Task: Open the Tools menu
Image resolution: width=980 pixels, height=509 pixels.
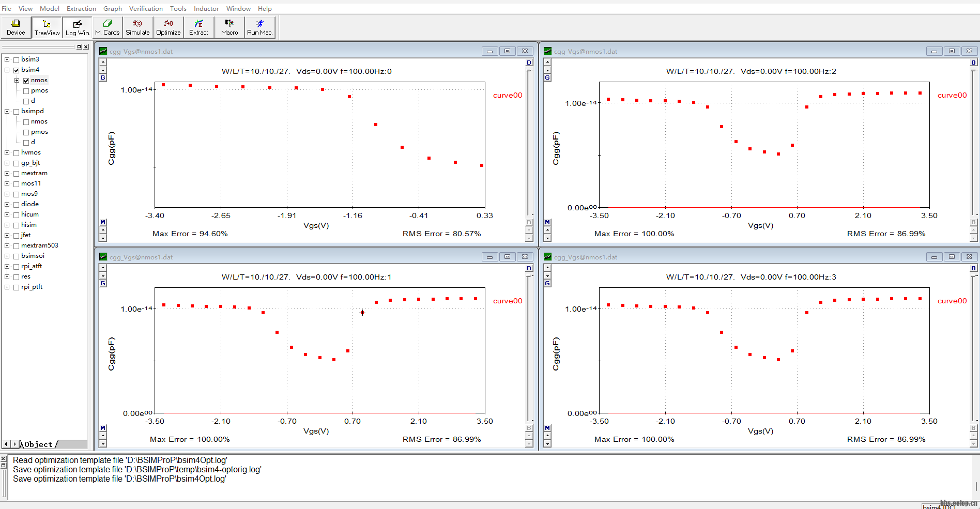Action: click(178, 9)
